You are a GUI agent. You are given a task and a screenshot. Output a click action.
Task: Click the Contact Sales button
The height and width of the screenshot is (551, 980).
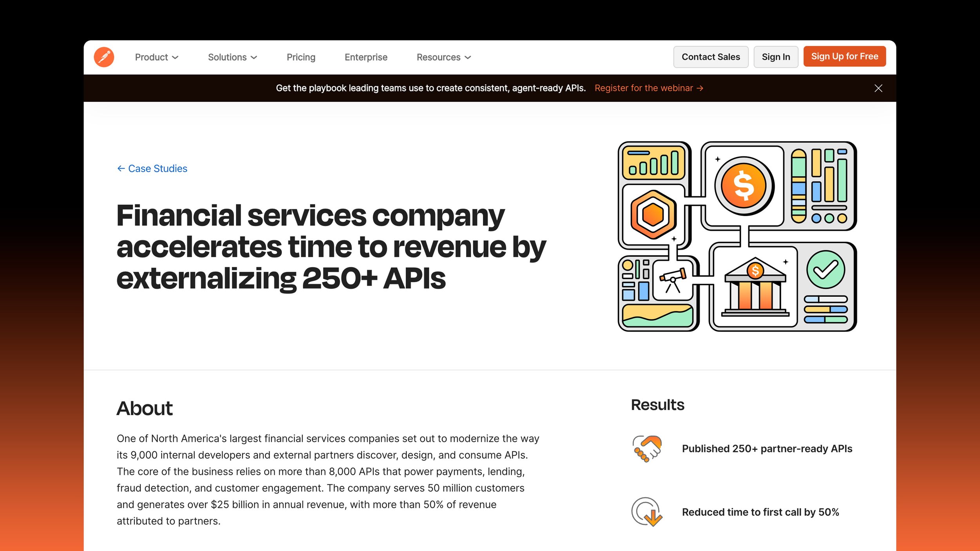pyautogui.click(x=710, y=57)
